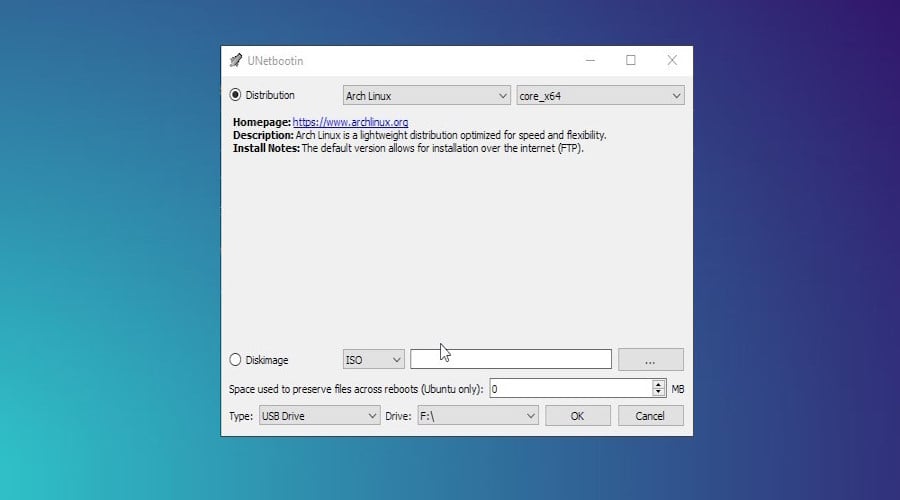Open the ISO image type dropdown
Screen dimensions: 900x500
(x=374, y=360)
